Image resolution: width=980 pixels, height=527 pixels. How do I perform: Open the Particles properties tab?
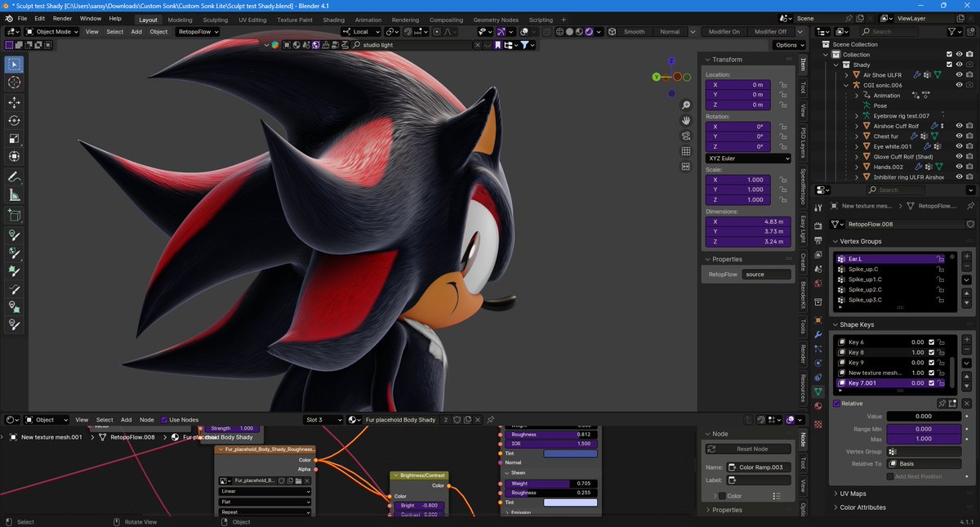tap(818, 349)
